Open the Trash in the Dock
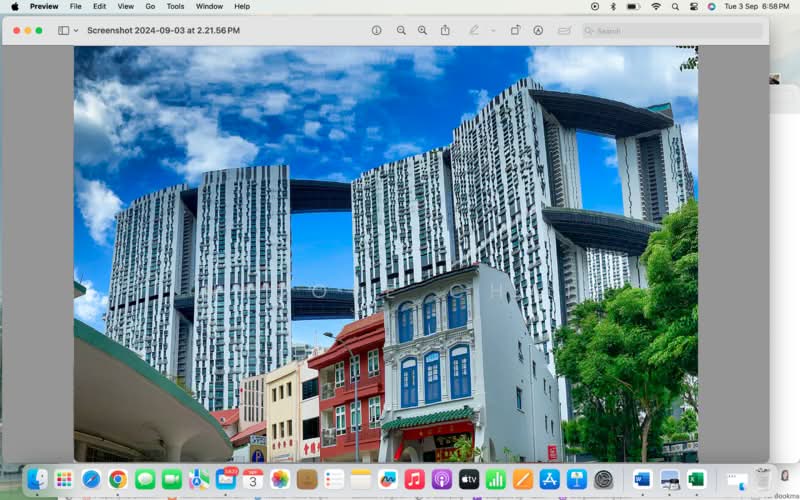 pos(763,480)
